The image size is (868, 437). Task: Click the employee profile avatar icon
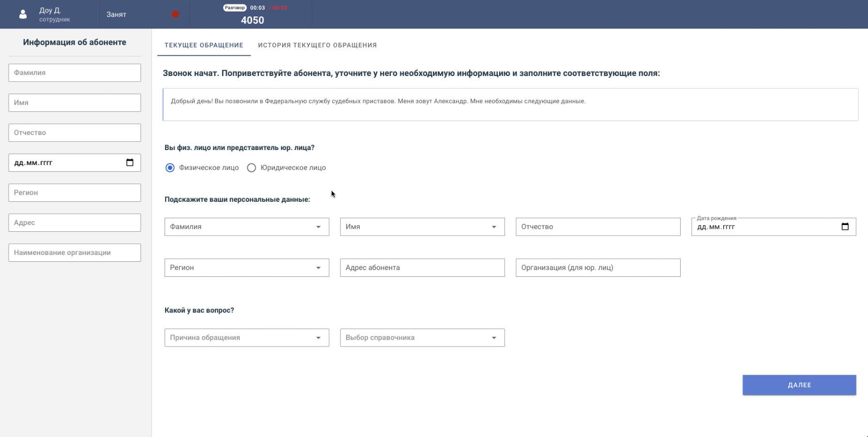click(x=23, y=15)
